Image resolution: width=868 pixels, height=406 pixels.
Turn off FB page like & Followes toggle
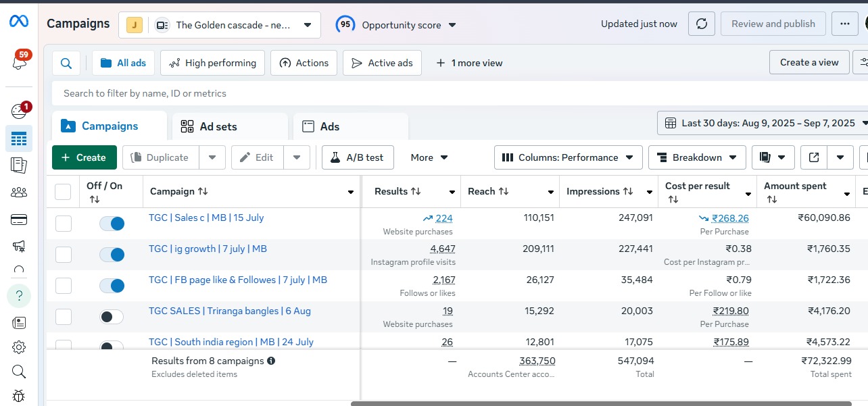[112, 286]
